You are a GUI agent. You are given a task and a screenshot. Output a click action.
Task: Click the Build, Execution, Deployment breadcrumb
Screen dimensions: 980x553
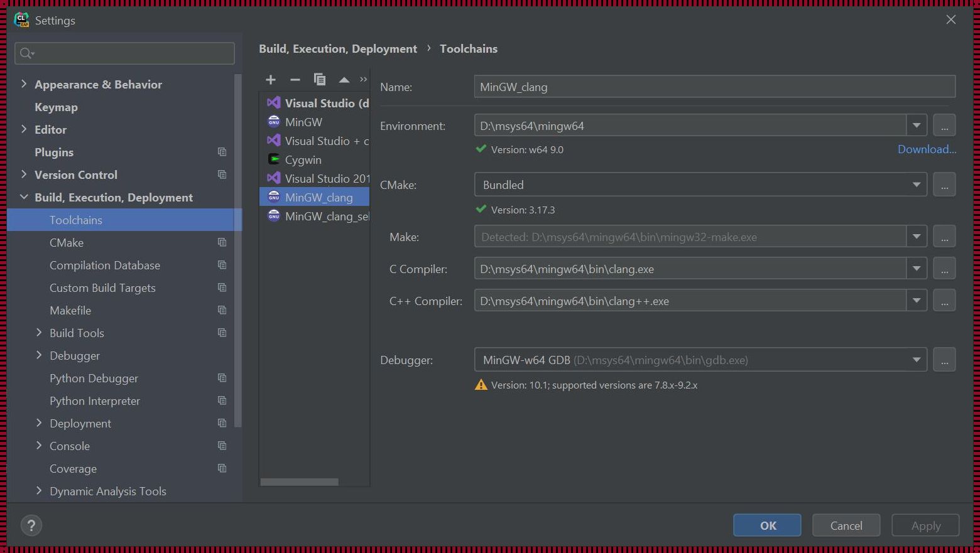338,48
